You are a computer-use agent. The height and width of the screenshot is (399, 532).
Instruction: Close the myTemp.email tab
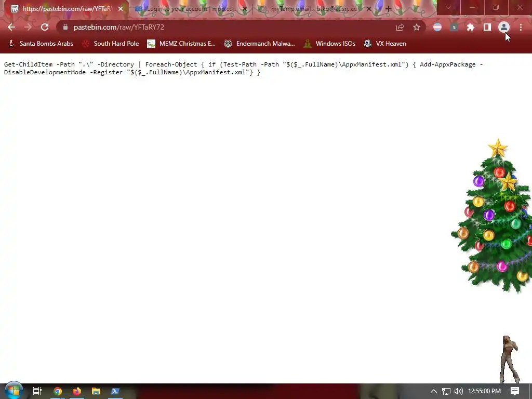coord(369,9)
